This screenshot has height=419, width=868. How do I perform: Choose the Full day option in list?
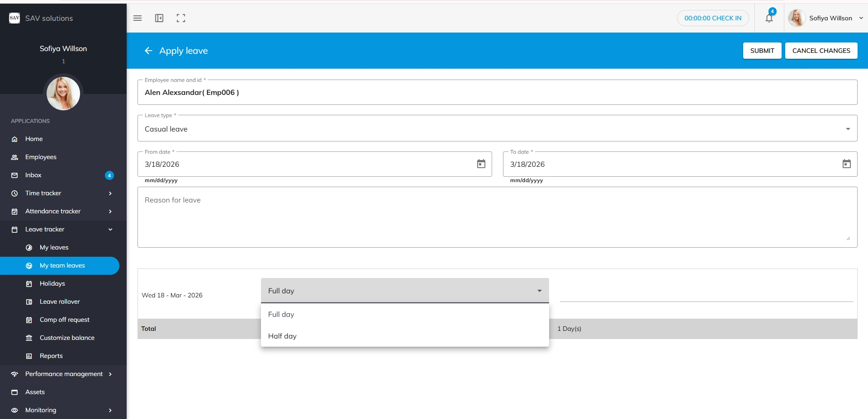[x=281, y=314]
